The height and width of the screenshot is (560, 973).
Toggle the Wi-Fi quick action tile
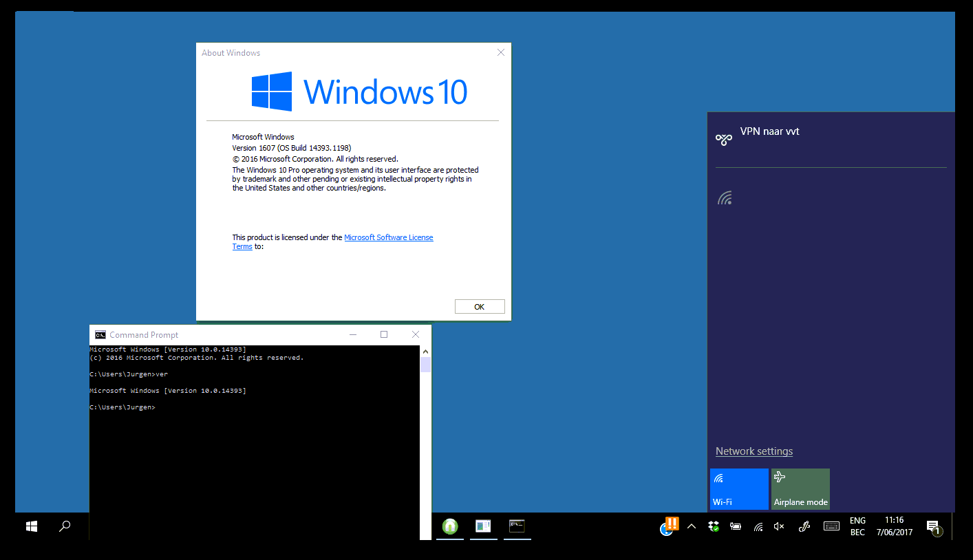tap(739, 489)
